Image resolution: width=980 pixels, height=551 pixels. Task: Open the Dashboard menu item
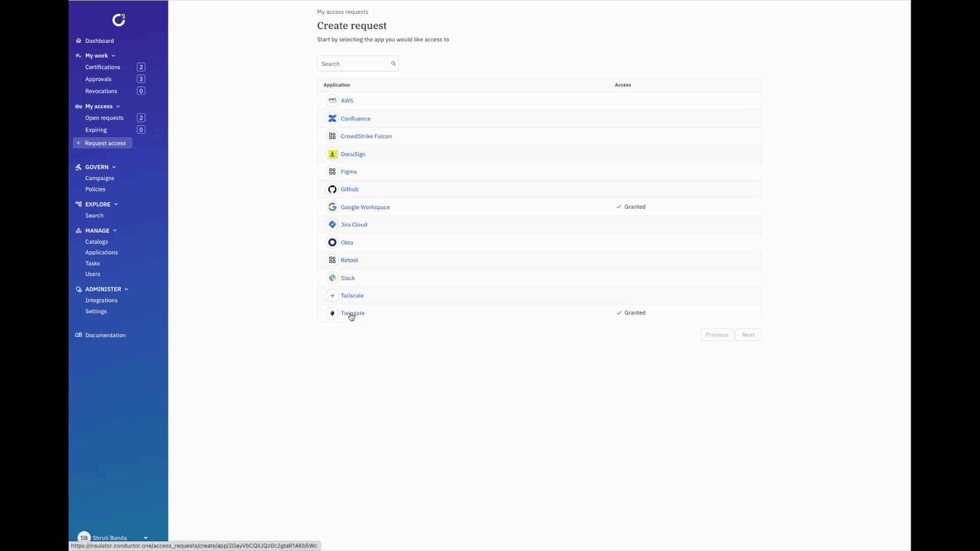click(99, 40)
